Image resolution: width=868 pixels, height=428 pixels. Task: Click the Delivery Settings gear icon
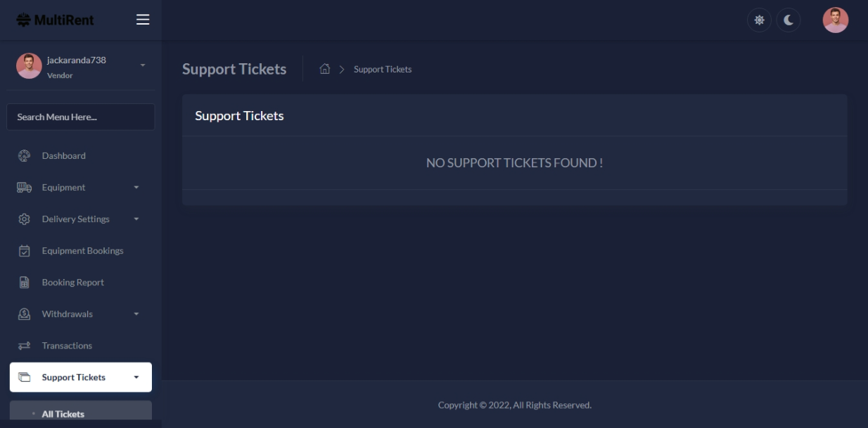(24, 219)
